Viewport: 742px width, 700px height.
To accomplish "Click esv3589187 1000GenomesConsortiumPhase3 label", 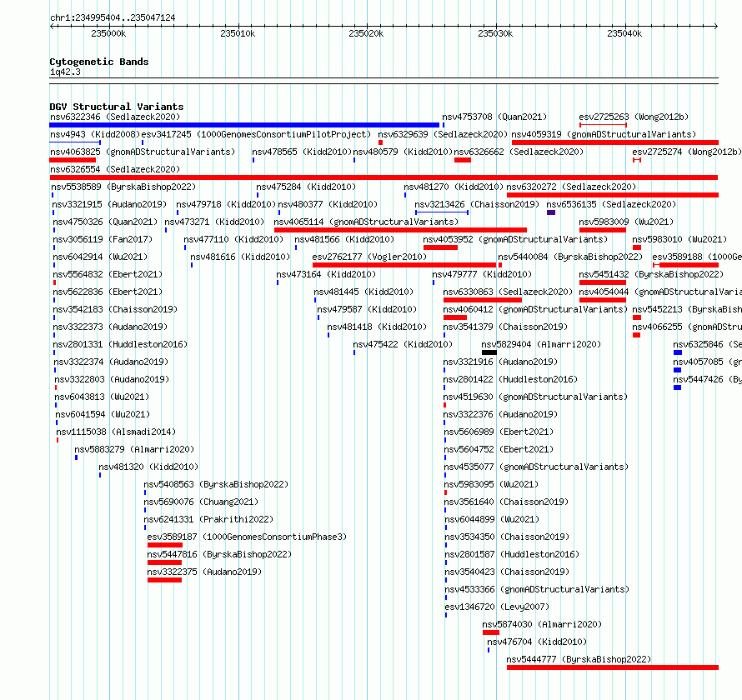I will coord(247,537).
